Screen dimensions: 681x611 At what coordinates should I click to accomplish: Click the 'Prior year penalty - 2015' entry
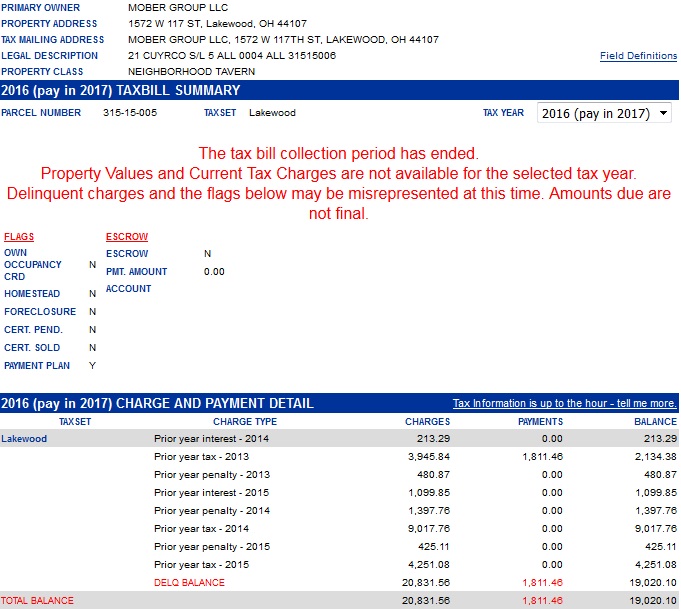(212, 547)
